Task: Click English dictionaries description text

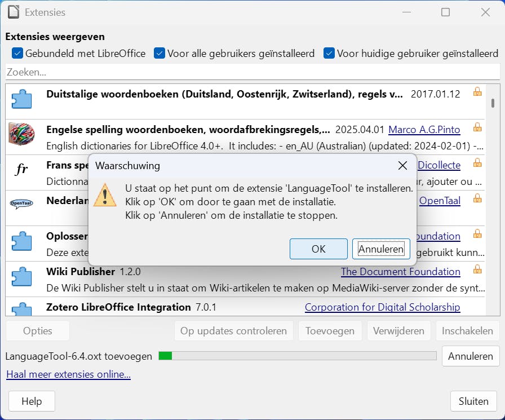Action: click(265, 146)
